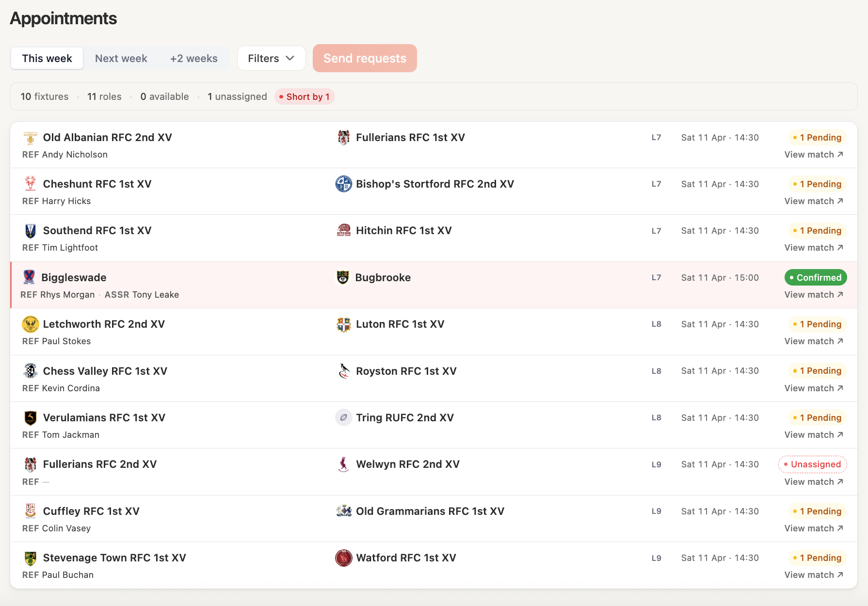
Task: Open View match for Stevenage Town fixture
Action: 814,575
